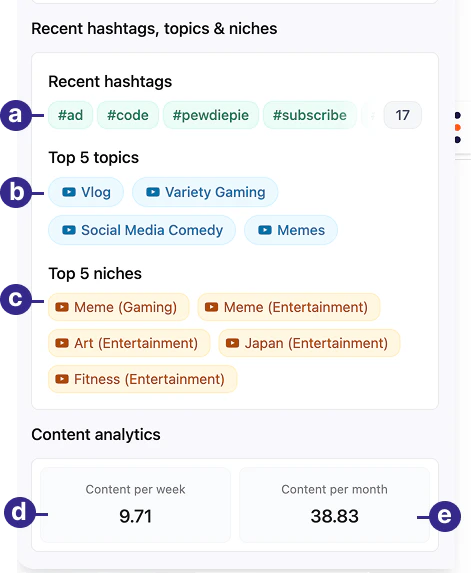The width and height of the screenshot is (471, 573).
Task: Click the Content per month card
Action: point(334,505)
